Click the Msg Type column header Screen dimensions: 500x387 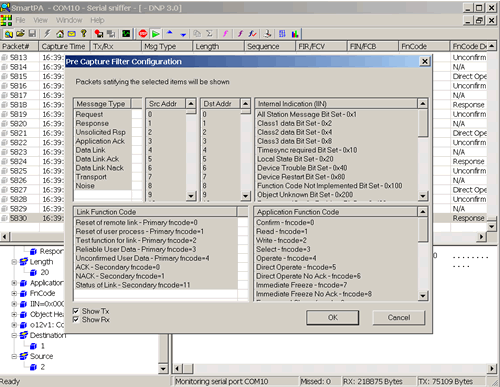point(167,46)
